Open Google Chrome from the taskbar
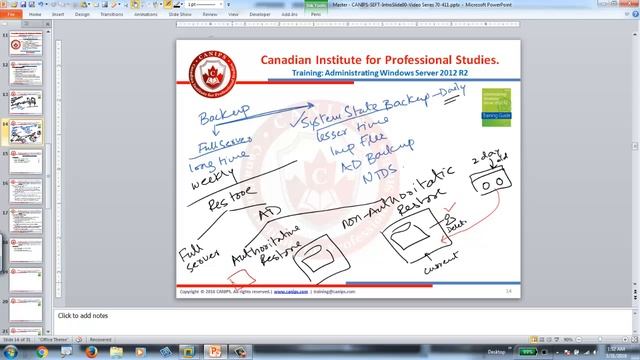The height and width of the screenshot is (360, 640). tap(42, 352)
